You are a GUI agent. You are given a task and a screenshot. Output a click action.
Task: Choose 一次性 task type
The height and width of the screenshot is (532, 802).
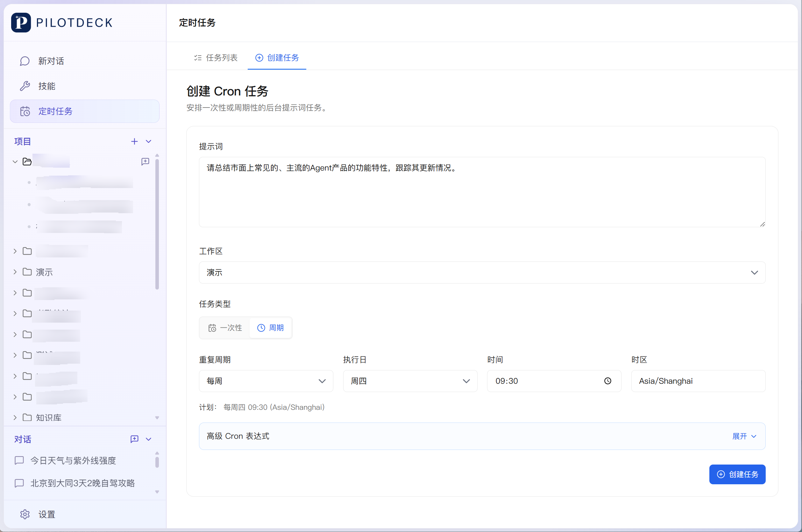pos(225,328)
